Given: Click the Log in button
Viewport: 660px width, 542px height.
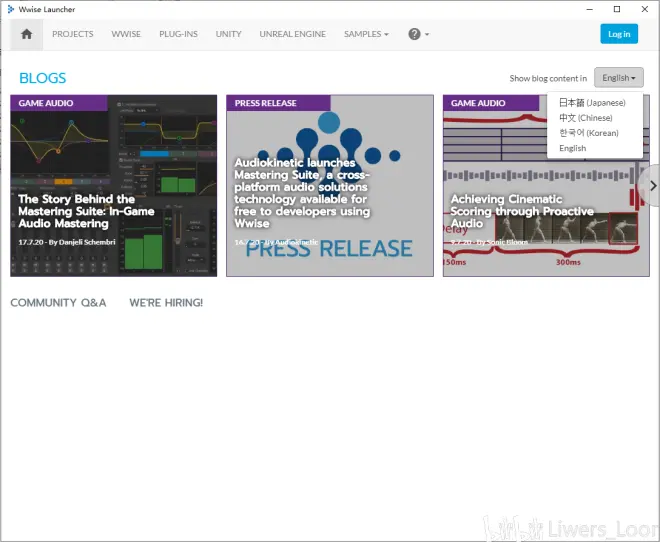Looking at the screenshot, I should click(x=619, y=34).
